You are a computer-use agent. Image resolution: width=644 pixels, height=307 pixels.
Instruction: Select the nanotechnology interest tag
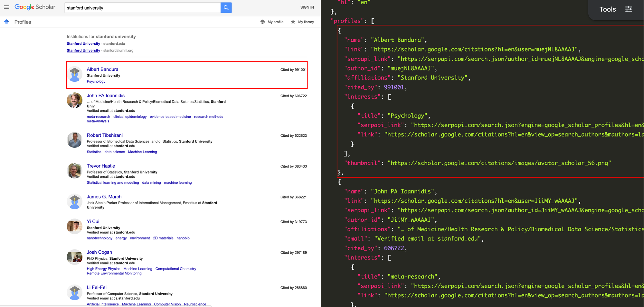coord(99,238)
